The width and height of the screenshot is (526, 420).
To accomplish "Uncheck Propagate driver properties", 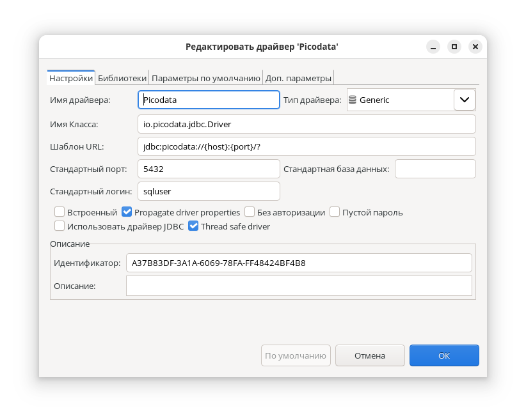I will pyautogui.click(x=127, y=211).
